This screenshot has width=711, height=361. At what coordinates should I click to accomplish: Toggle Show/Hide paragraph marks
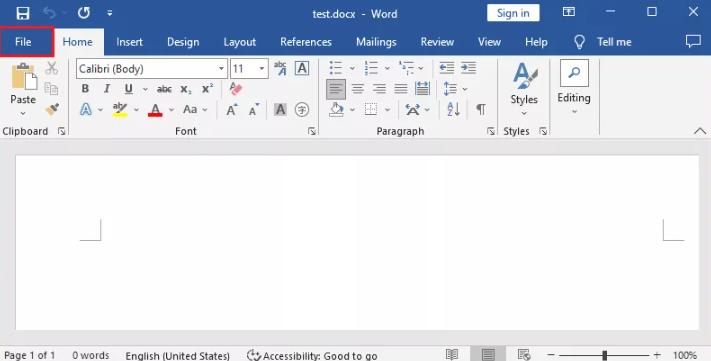481,109
